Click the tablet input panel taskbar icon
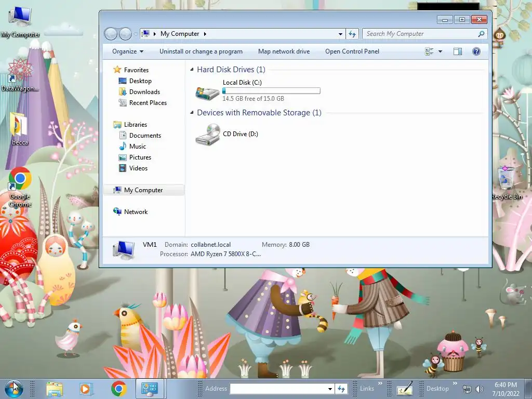 [405, 389]
